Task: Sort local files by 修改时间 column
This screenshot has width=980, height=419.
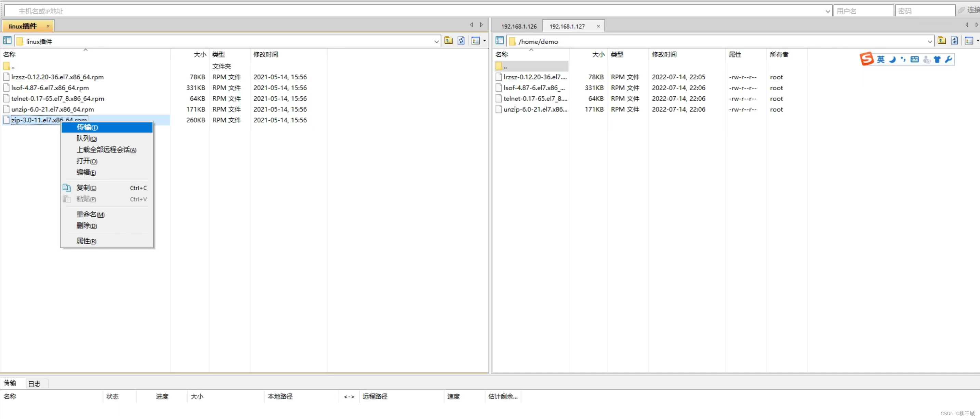Action: click(288, 54)
